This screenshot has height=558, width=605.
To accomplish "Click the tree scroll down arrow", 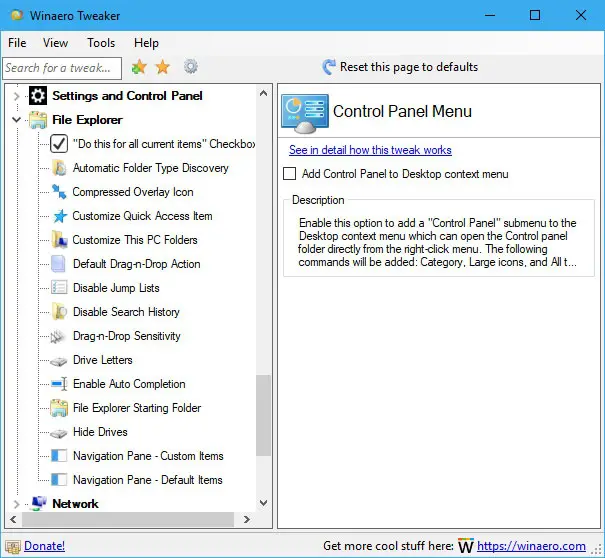I will click(x=264, y=502).
